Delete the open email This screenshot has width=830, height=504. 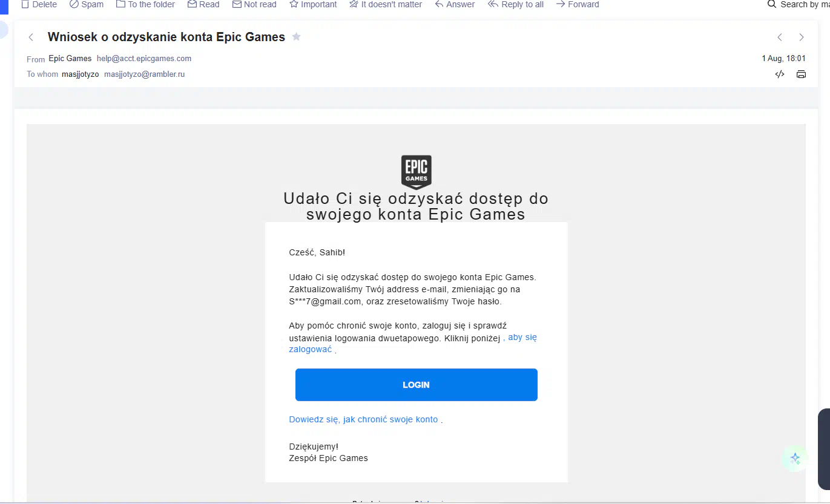point(39,4)
